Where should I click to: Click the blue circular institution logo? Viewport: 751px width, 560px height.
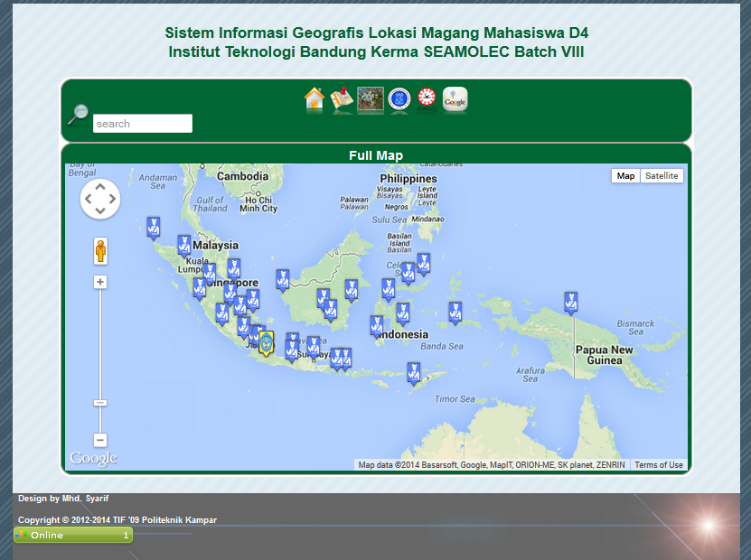[x=399, y=99]
